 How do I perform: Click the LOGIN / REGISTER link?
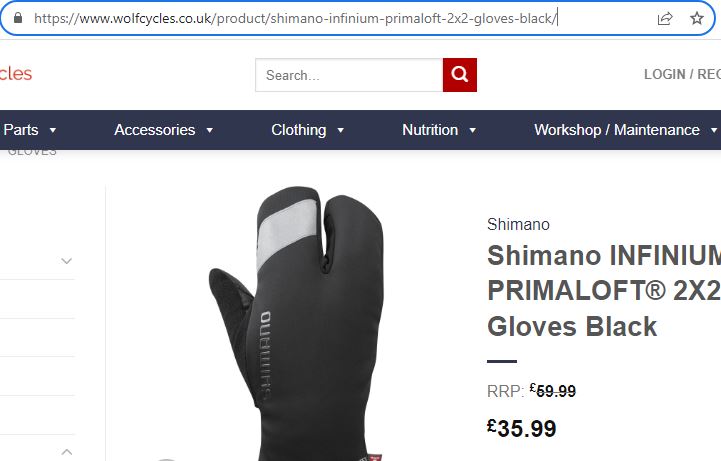tap(682, 74)
